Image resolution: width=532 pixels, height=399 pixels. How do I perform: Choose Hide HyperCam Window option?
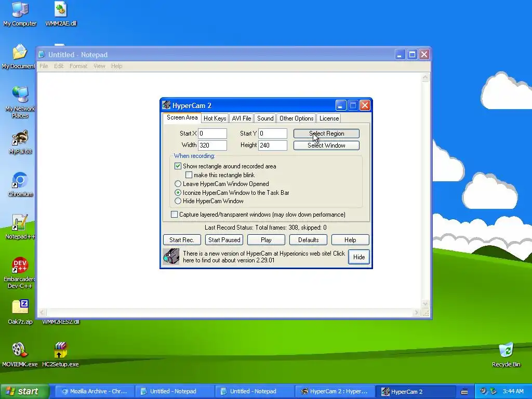[178, 201]
